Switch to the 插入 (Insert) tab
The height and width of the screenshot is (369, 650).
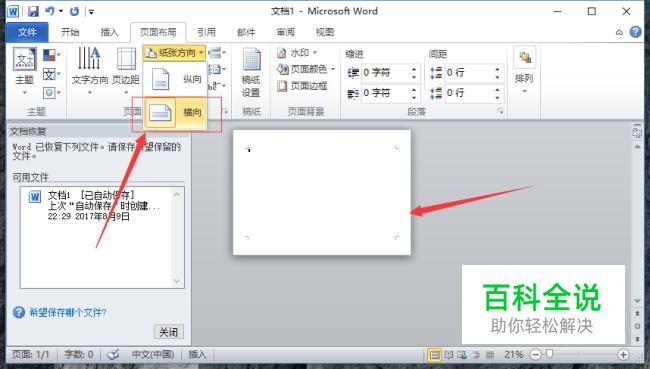109,32
